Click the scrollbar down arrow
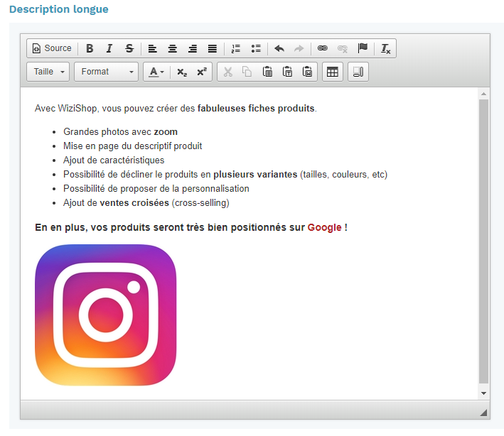 (x=484, y=393)
